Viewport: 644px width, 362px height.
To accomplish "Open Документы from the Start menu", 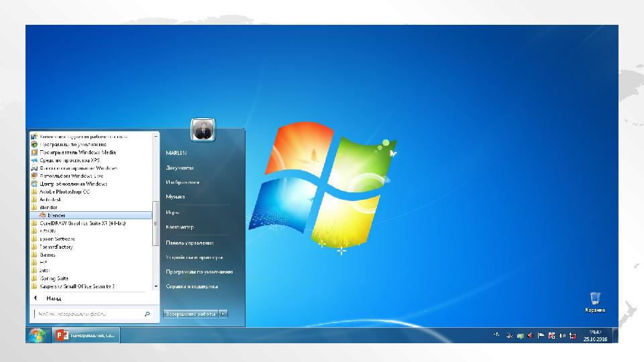I will tap(180, 168).
